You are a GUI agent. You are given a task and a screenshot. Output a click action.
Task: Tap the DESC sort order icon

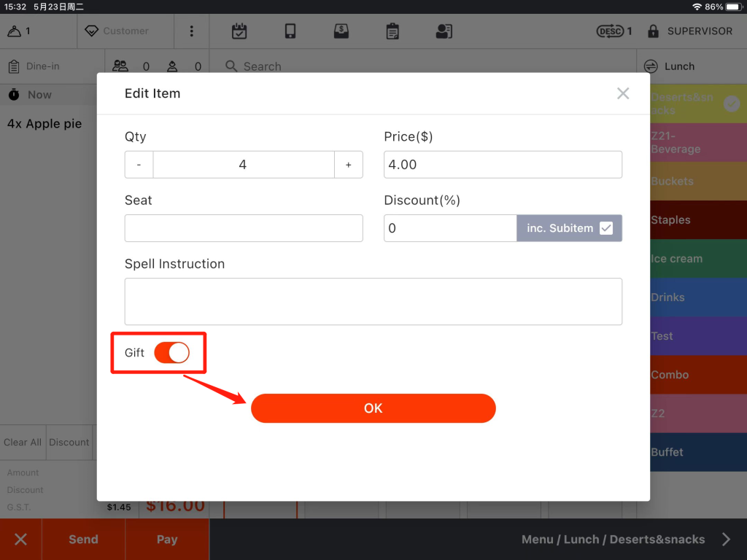click(x=609, y=31)
